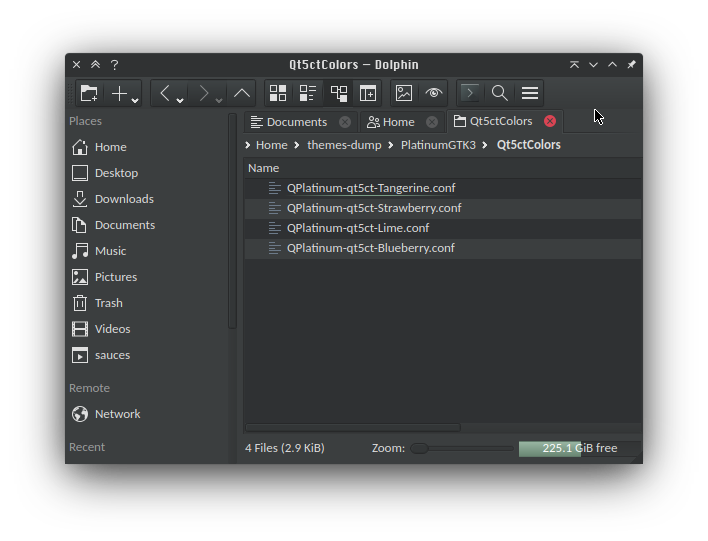Open the forward history dropdown arrow

(219, 100)
